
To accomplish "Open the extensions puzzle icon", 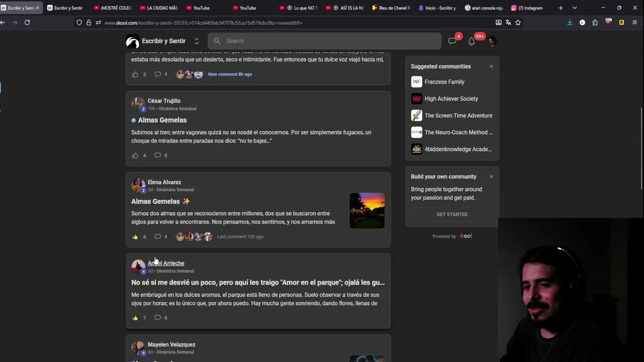I will pos(595,23).
